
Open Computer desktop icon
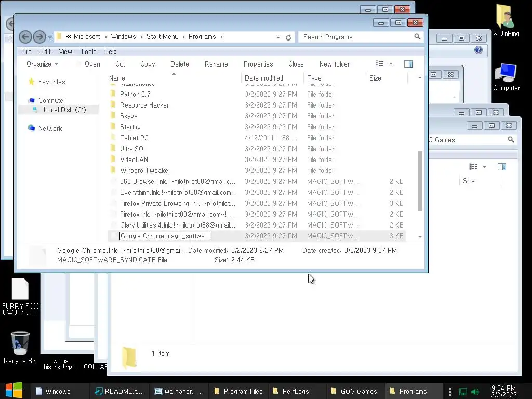[x=506, y=77]
